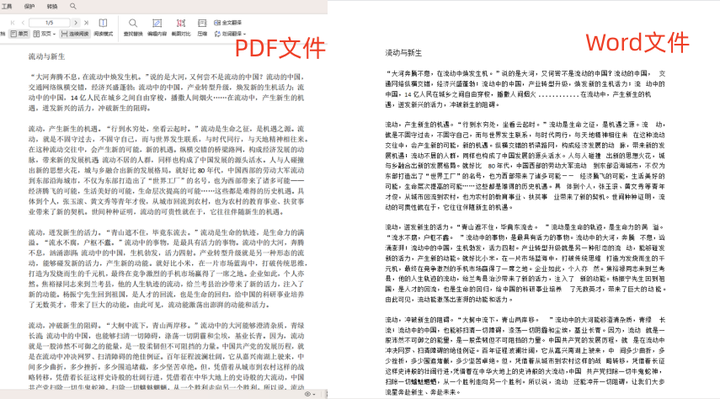Viewport: 720px width, 399px height.
Task: Open the 保护 menu in the PDF viewer
Action: tap(29, 6)
